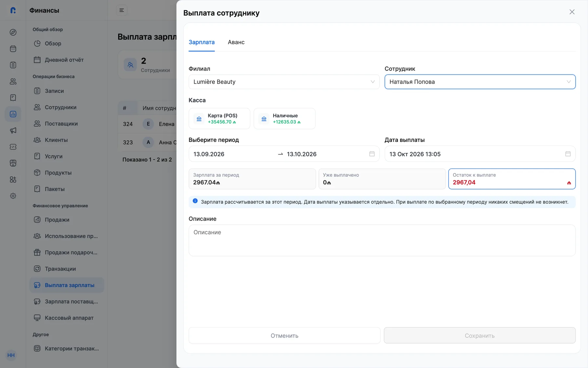Click the Отменить button
The height and width of the screenshot is (368, 588).
click(285, 336)
